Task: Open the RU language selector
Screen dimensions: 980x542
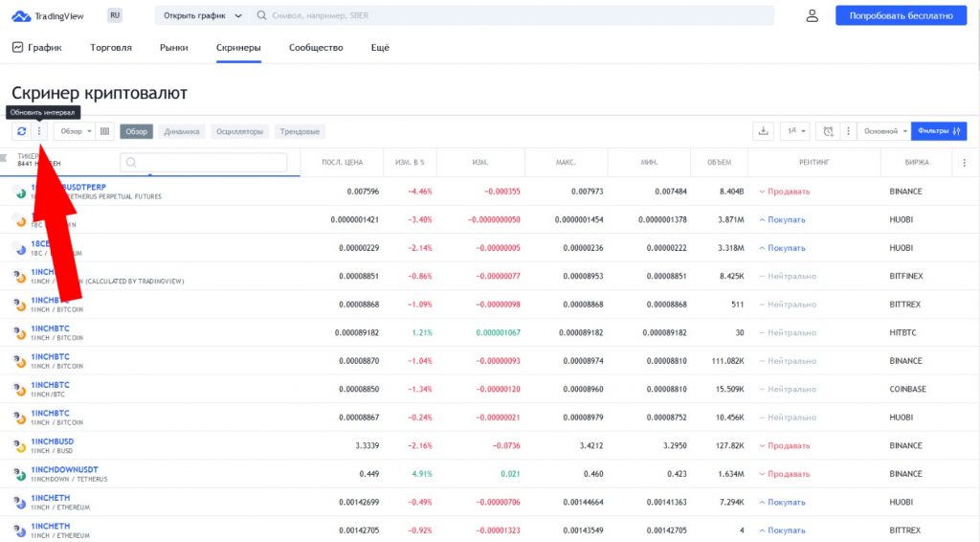Action: coord(115,15)
